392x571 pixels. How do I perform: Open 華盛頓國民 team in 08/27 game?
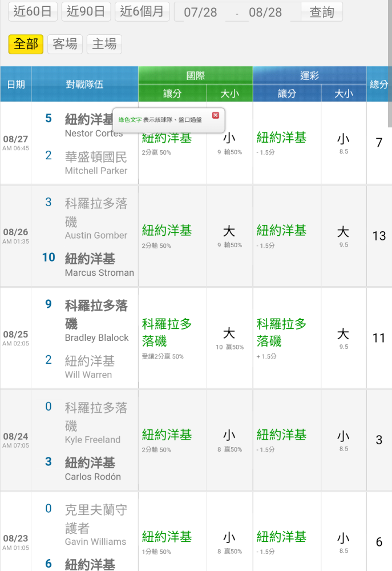[96, 157]
